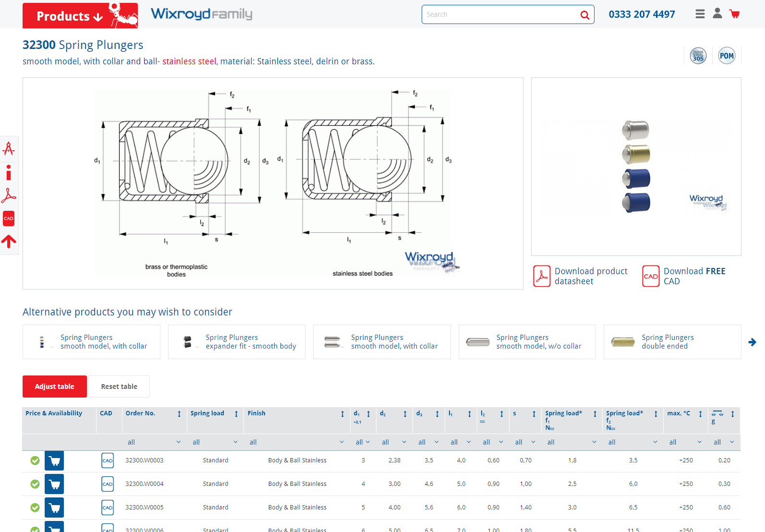Click the search magnifier icon
The image size is (765, 532).
[584, 15]
